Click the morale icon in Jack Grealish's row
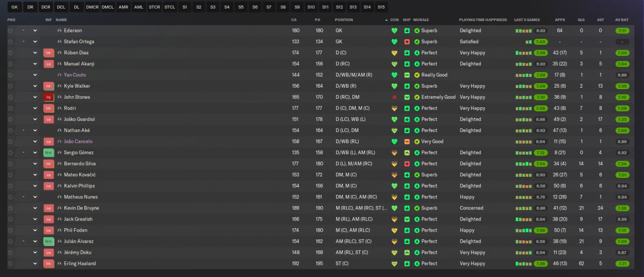644x277 pixels. point(417,219)
